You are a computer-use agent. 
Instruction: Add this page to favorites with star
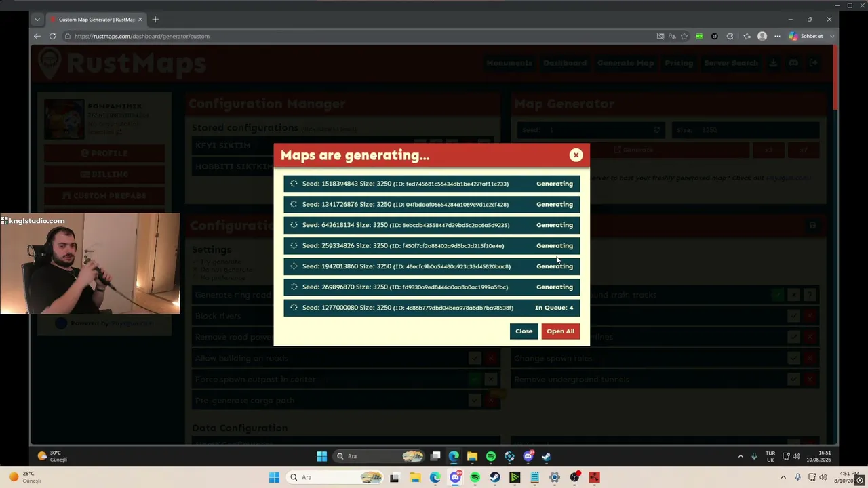pyautogui.click(x=684, y=36)
